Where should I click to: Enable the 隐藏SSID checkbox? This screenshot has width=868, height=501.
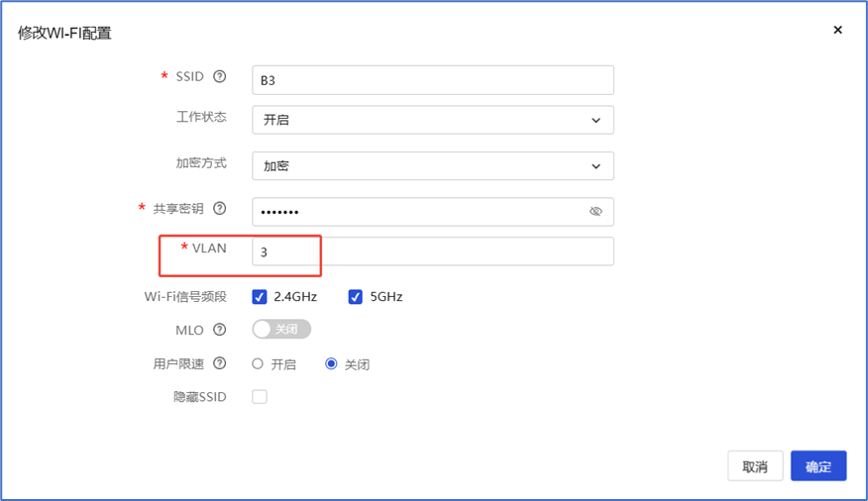(260, 397)
